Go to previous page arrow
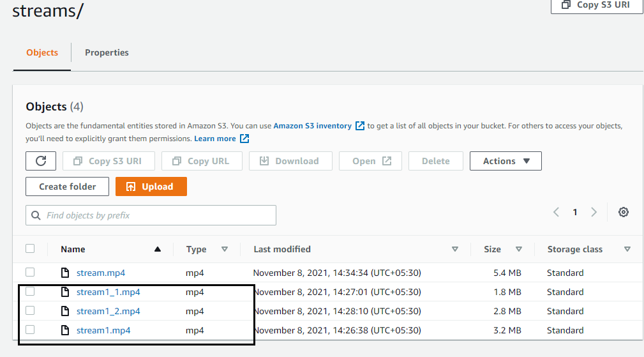Screen dimensions: 644x357 click(x=556, y=212)
